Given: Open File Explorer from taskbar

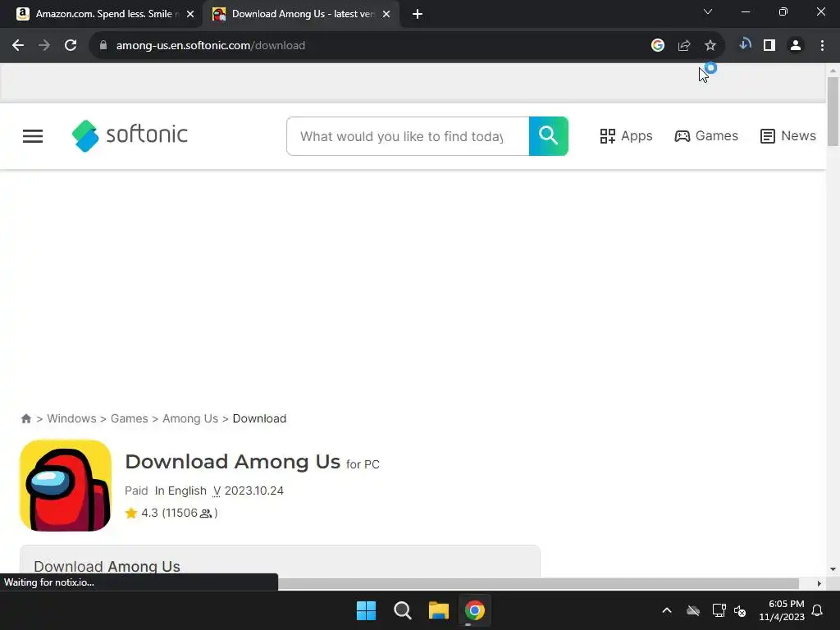Looking at the screenshot, I should [x=438, y=610].
